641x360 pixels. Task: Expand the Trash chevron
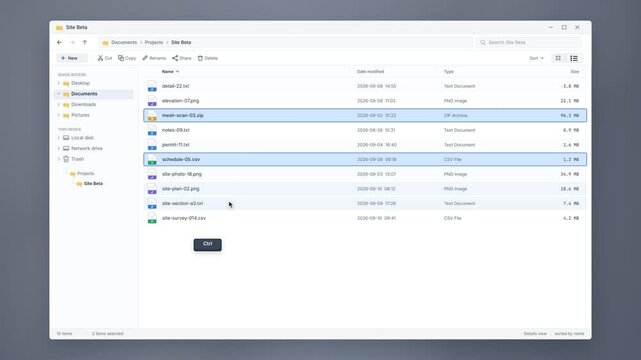pos(59,159)
